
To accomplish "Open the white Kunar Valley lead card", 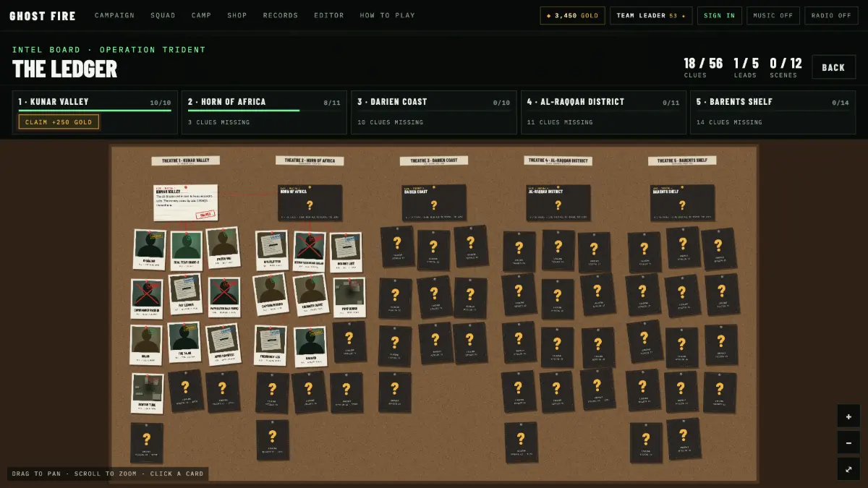I will click(x=185, y=202).
